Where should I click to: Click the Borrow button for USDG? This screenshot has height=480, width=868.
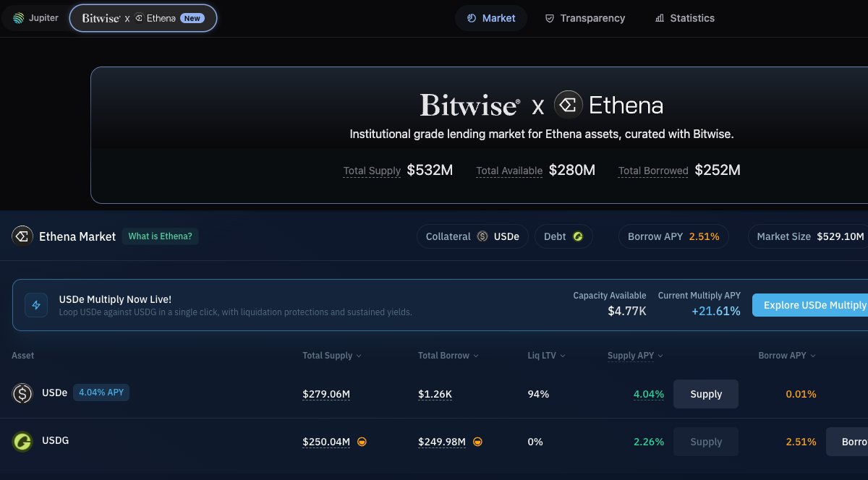point(847,442)
